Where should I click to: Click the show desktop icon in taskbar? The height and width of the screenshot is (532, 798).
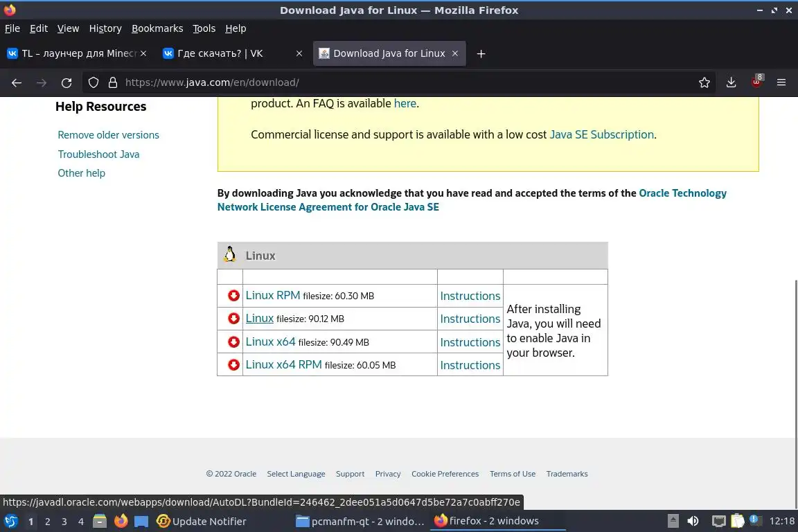click(141, 522)
